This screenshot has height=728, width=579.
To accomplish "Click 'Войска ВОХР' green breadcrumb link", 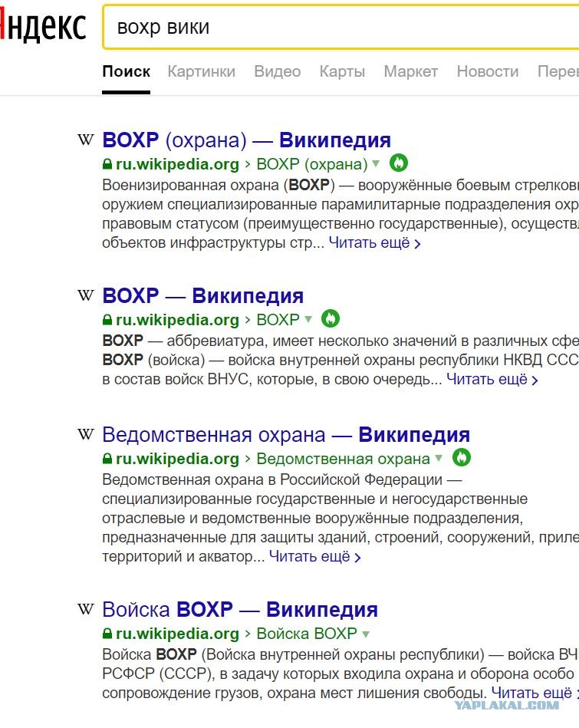I will 307,634.
